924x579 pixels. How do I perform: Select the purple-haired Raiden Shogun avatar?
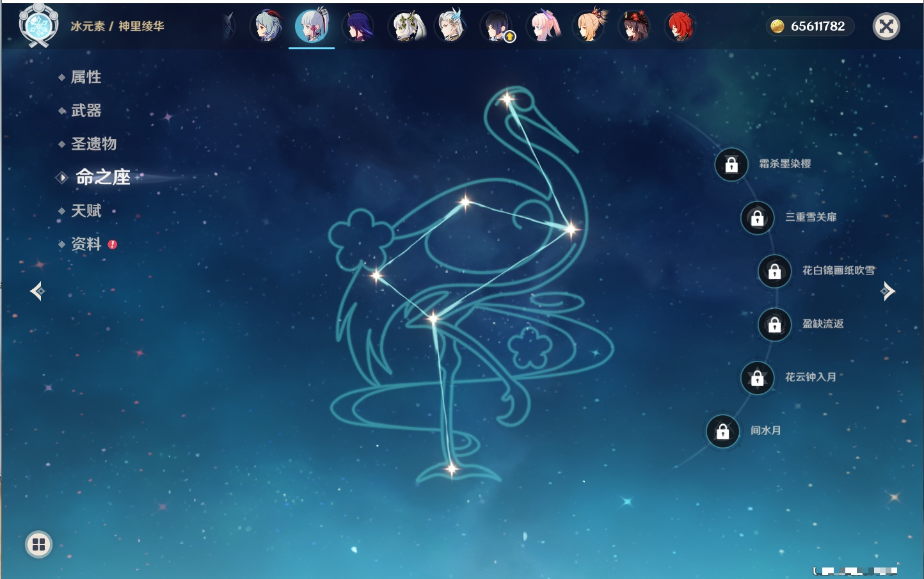(x=358, y=27)
